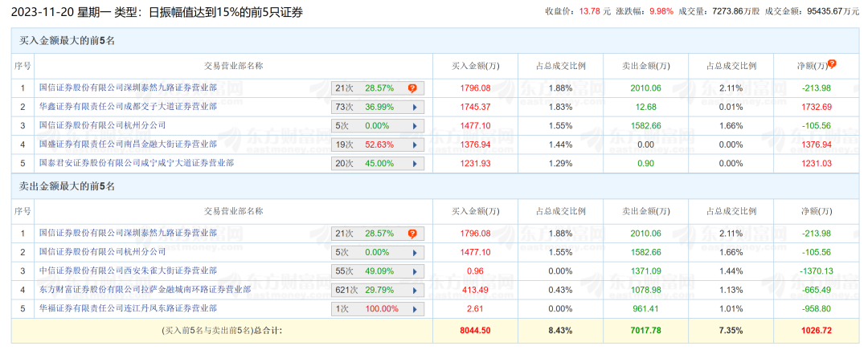This screenshot has width=868, height=350.
Task: Expand the 1次 100.00% stats dropdown
Action: (414, 308)
